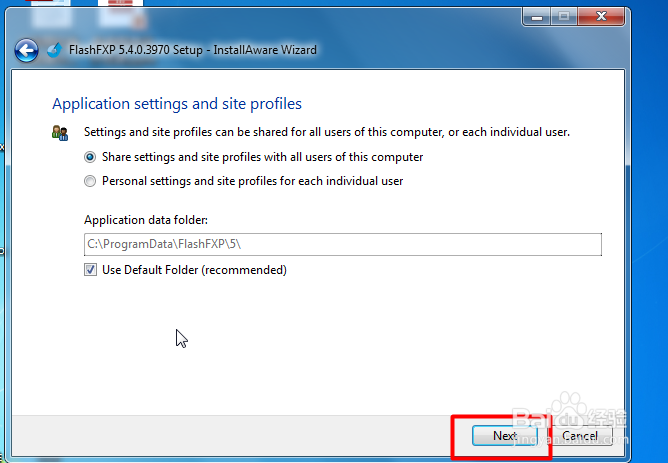
Task: Click the disabled maximize button
Action: pos(564,16)
